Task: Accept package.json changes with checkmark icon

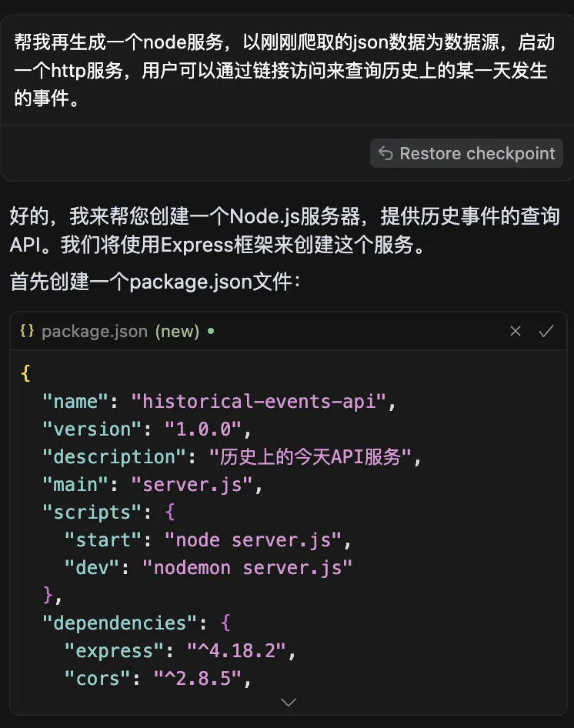Action: click(546, 331)
